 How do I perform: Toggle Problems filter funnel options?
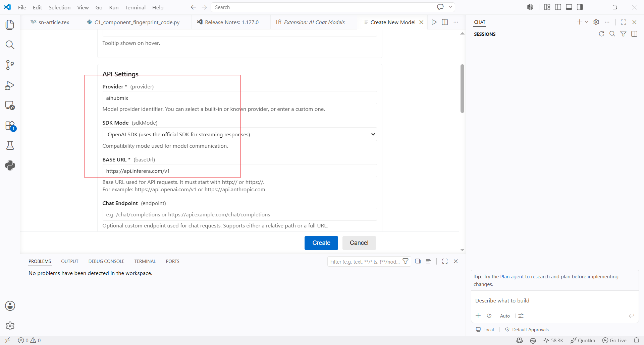(x=406, y=262)
